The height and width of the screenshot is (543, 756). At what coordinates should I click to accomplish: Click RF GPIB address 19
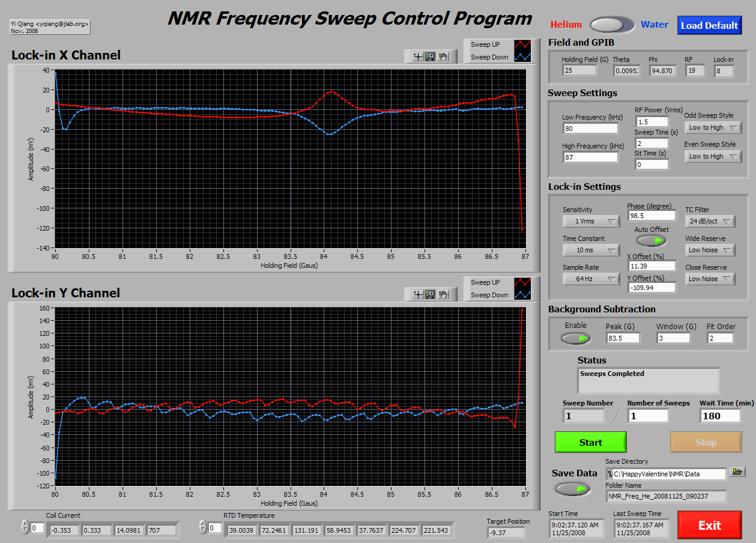695,70
